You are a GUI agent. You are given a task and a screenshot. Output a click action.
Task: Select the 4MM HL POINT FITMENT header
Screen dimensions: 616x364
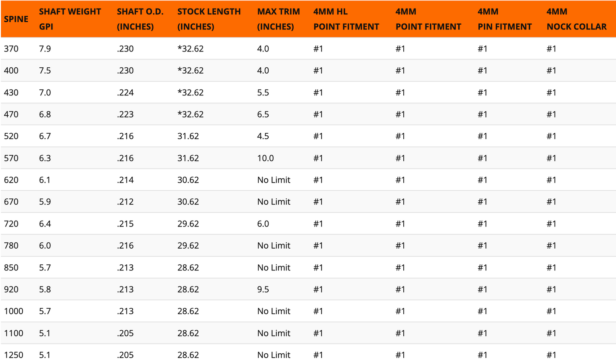[x=346, y=19]
